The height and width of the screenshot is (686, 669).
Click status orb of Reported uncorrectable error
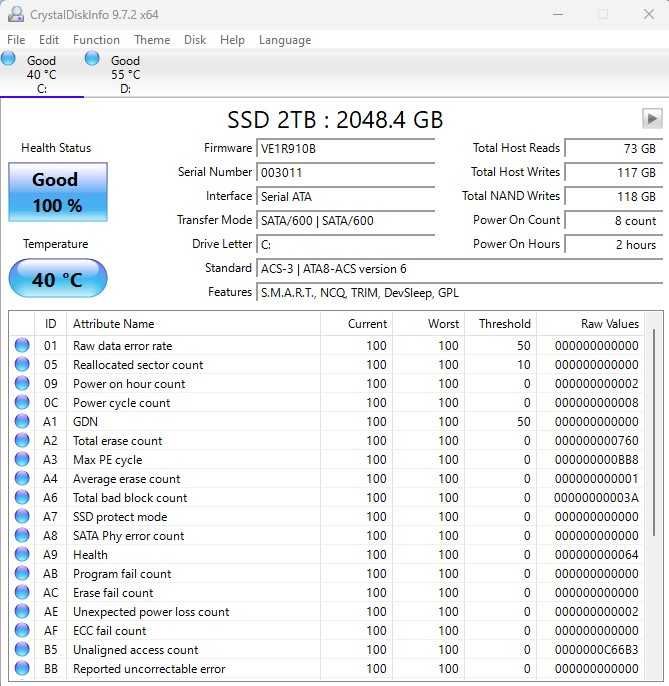(x=22, y=668)
